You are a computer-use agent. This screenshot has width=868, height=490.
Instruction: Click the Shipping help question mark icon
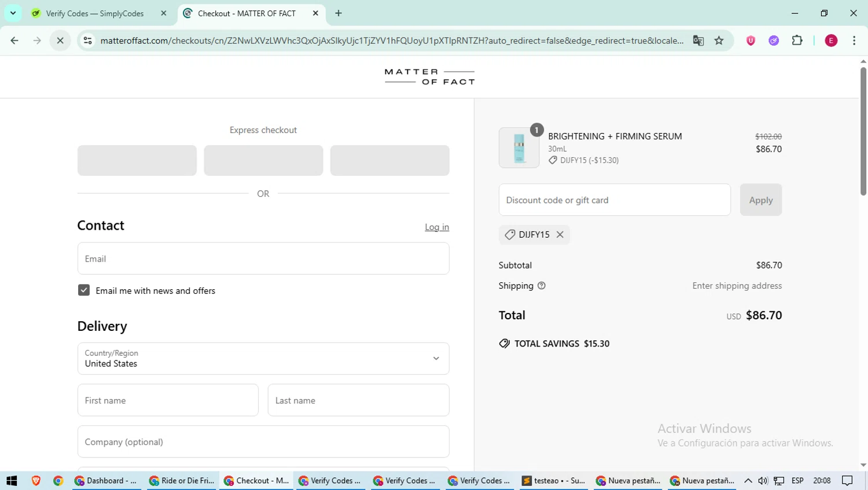tap(542, 285)
